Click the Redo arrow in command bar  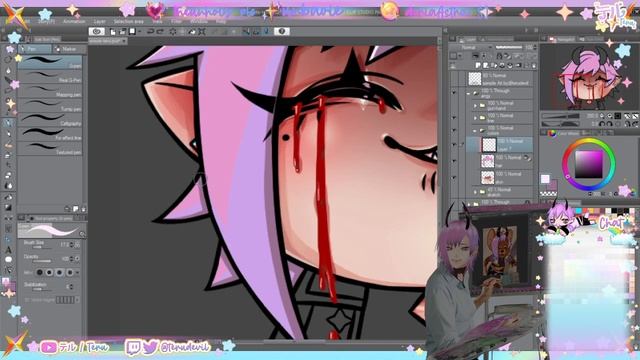click(x=160, y=31)
